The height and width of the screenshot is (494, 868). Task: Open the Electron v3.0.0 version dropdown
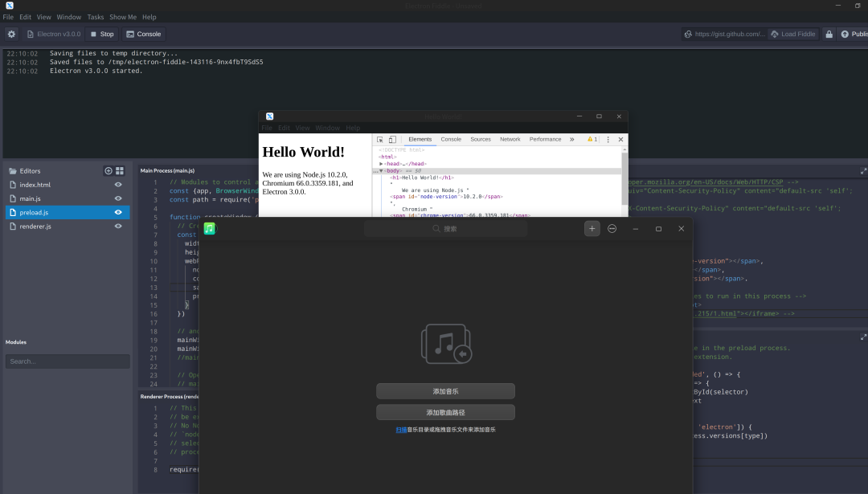[53, 34]
